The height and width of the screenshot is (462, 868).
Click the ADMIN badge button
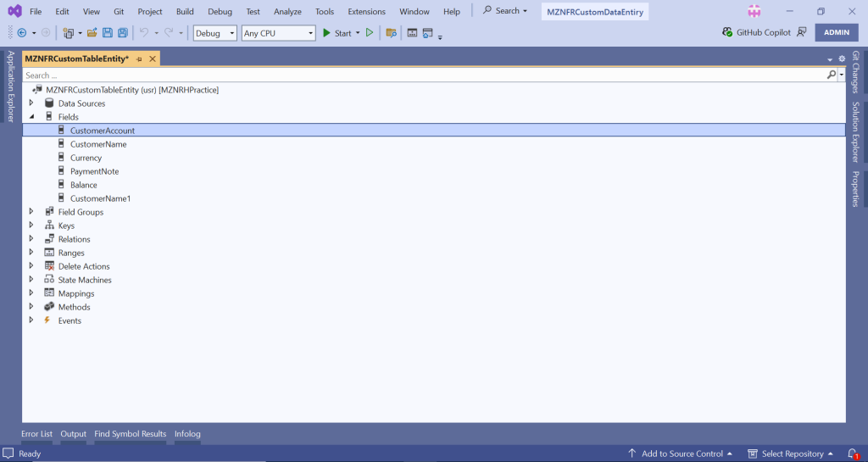pos(837,33)
